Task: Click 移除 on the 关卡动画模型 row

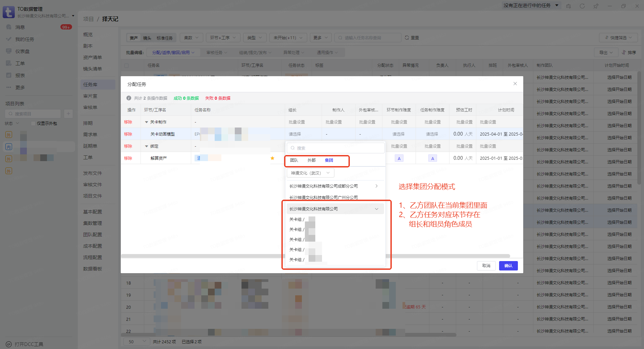Action: coord(128,134)
